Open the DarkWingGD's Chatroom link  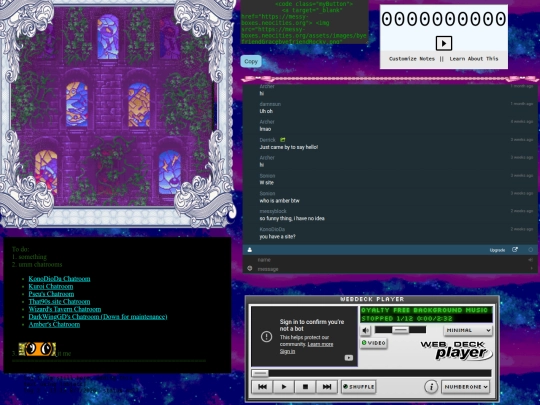coord(98,316)
